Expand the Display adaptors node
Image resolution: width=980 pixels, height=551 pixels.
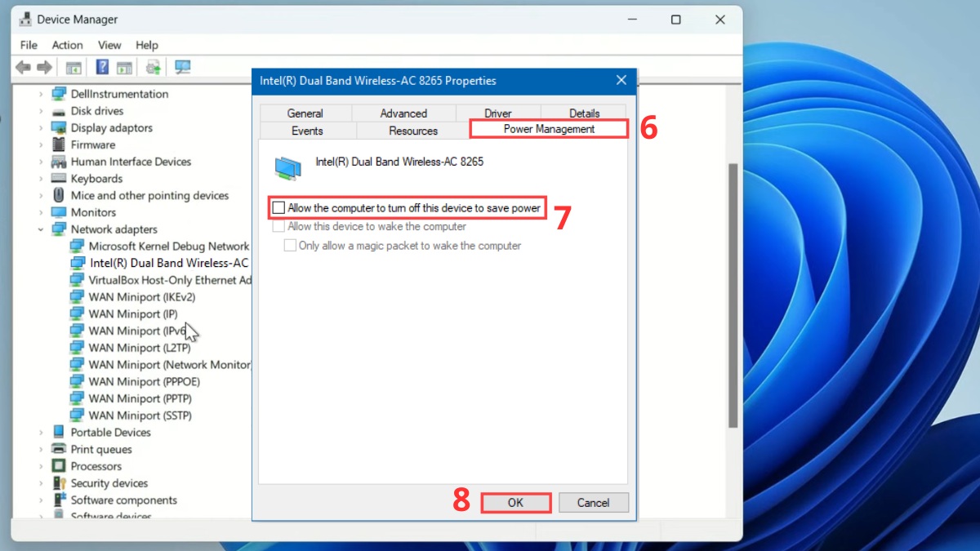[x=40, y=128]
